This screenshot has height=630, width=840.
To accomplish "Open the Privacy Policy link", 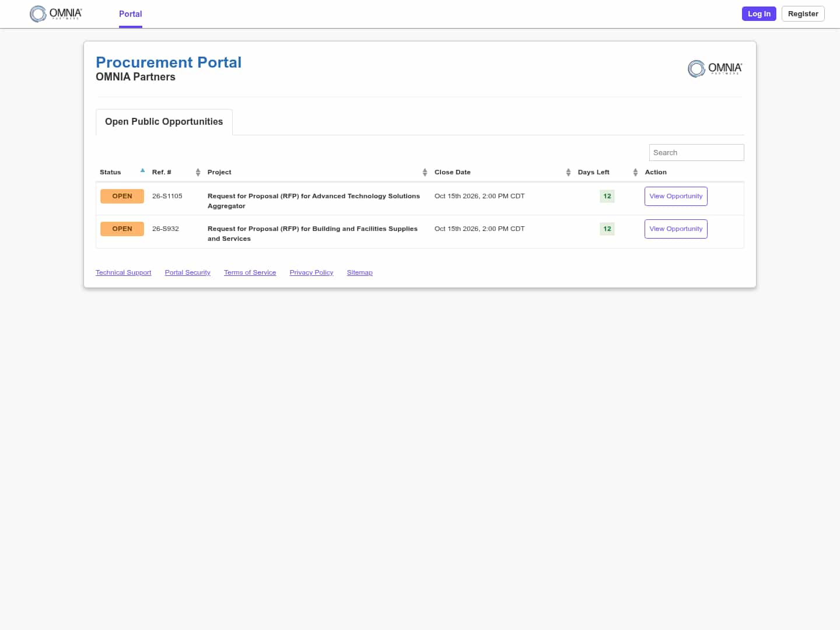I will point(311,272).
